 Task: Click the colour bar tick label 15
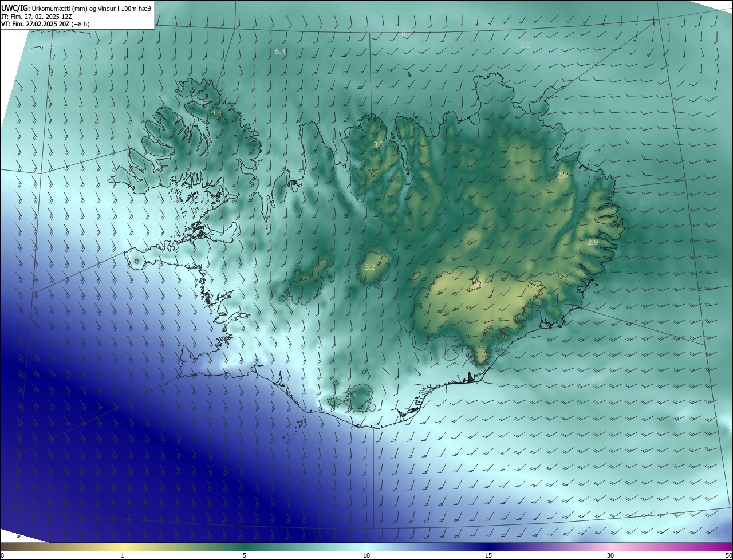pyautogui.click(x=488, y=555)
